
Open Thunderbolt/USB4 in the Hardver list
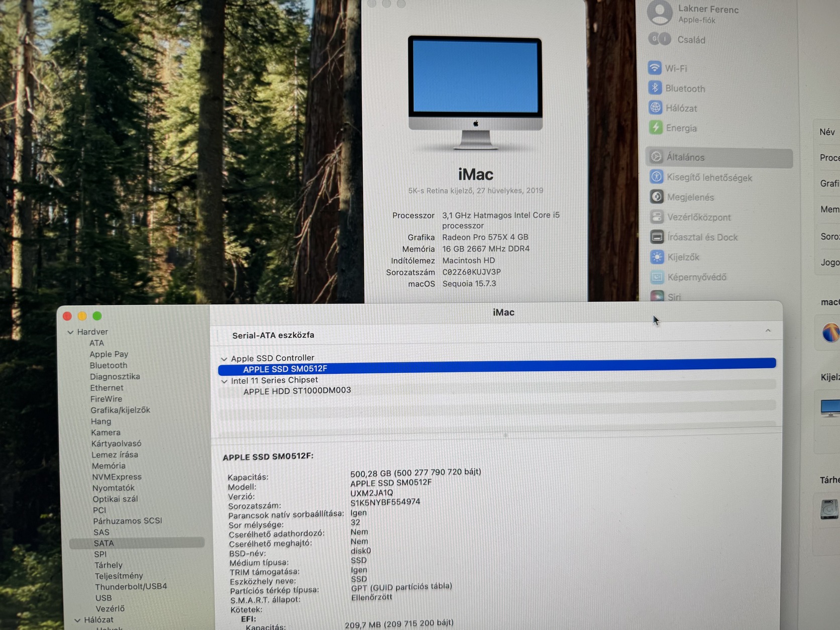[x=131, y=586]
